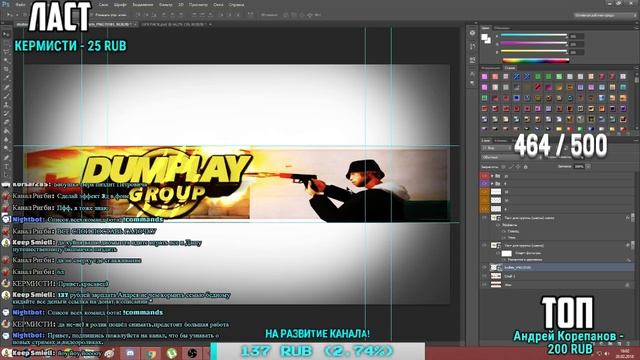Image resolution: width=640 pixels, height=360 pixels.
Task: Select the Gradient tool
Action: [6, 131]
